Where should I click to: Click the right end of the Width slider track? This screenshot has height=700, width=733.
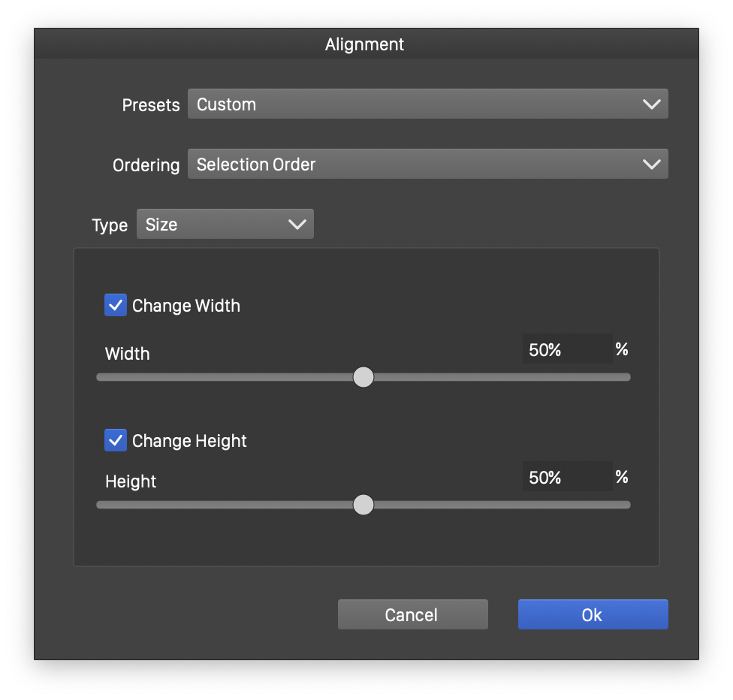click(626, 377)
